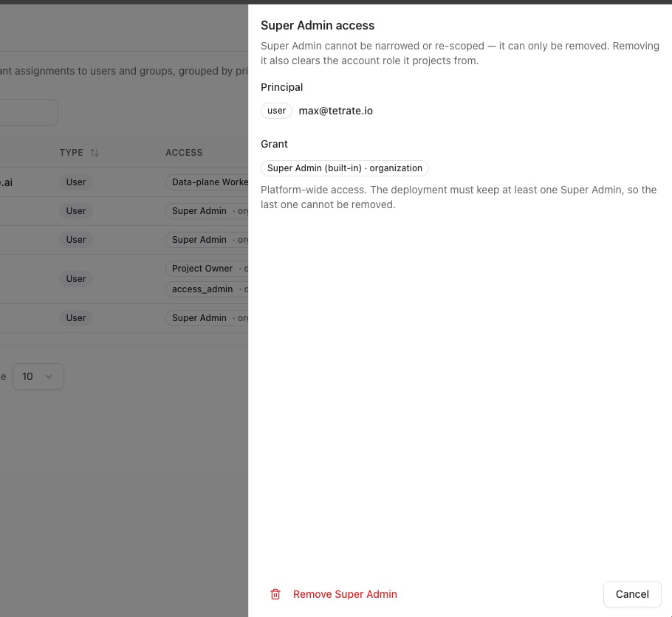Viewport: 672px width, 617px height.
Task: Click the search input field in background page
Action: 28,112
